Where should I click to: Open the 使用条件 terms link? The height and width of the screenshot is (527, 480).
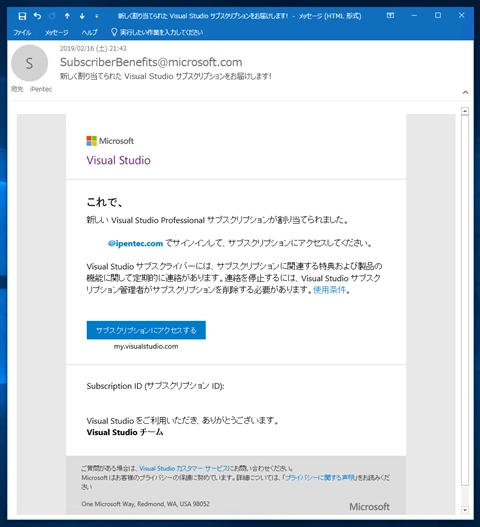pyautogui.click(x=329, y=290)
